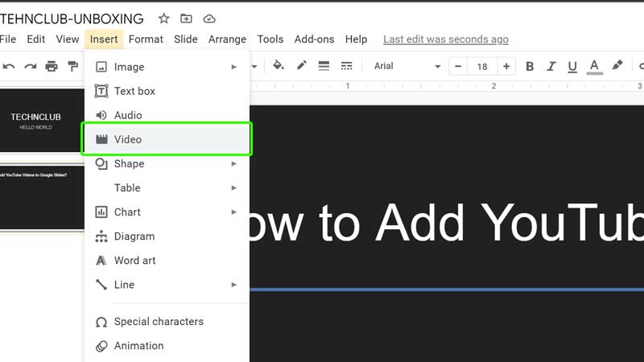The height and width of the screenshot is (362, 644).
Task: Click the slide title text on canvas
Action: point(447,223)
